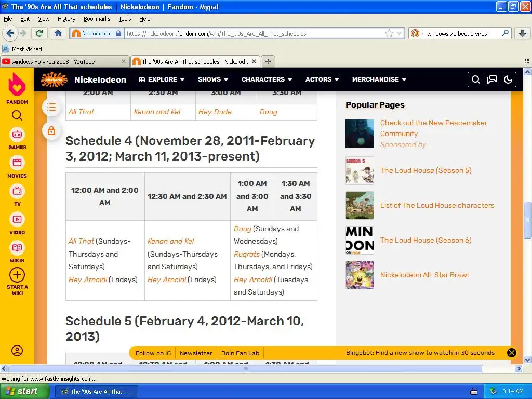Click the browser Back arrow button
Image resolution: width=532 pixels, height=399 pixels.
10,33
